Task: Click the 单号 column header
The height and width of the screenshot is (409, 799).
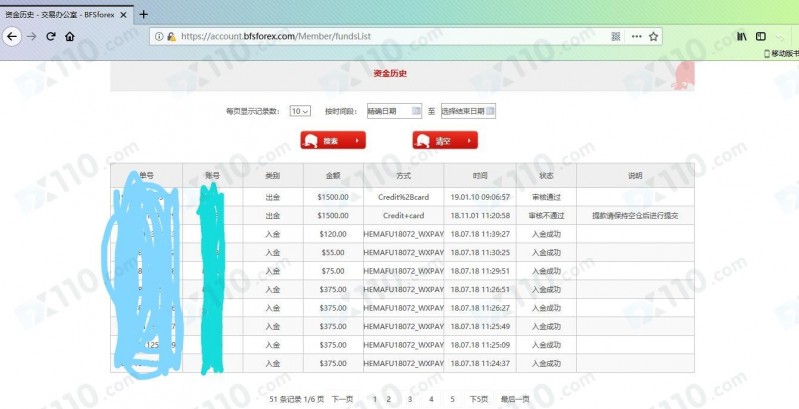Action: point(146,176)
